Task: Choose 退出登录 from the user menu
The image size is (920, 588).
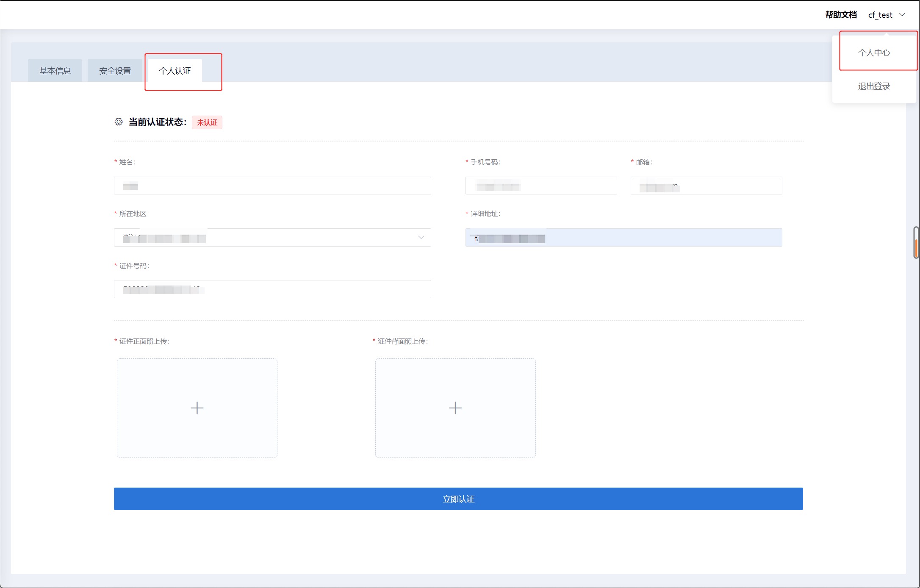Action: point(874,86)
